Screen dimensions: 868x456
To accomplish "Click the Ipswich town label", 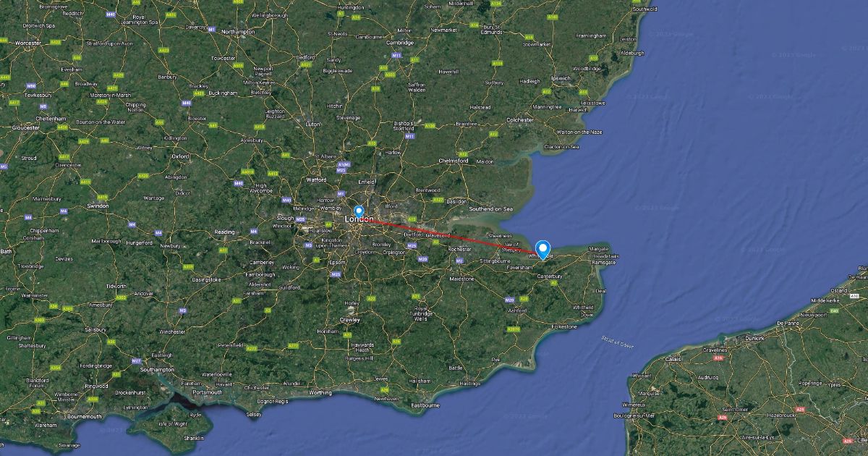I will (561, 77).
